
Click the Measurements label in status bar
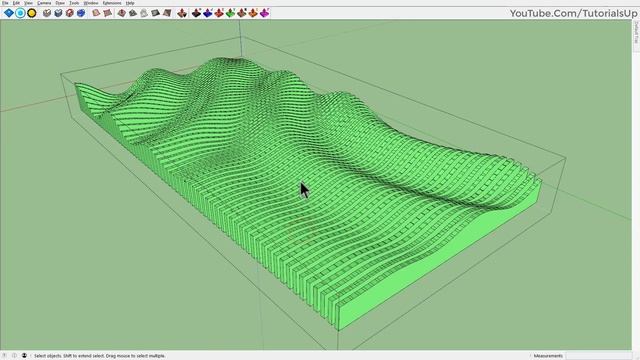[548, 356]
